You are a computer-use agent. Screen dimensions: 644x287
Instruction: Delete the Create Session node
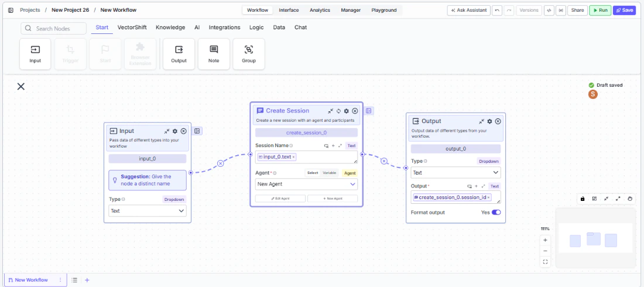355,111
